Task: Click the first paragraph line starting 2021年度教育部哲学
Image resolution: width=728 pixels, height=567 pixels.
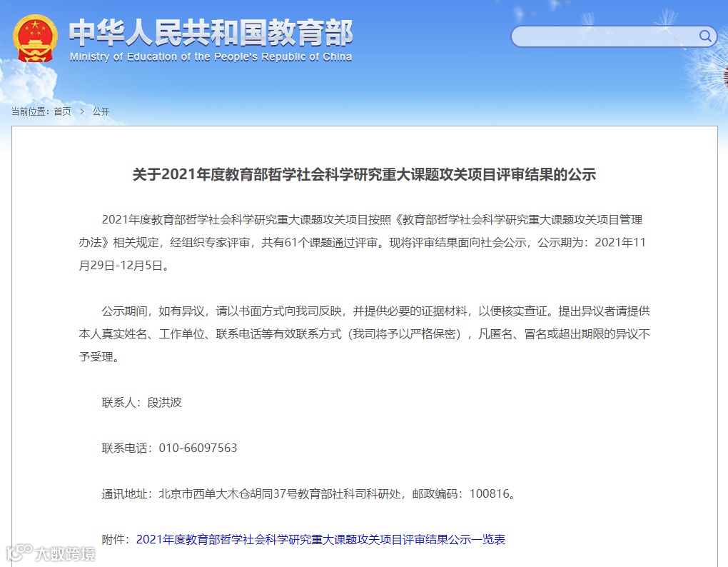Action: [372, 220]
